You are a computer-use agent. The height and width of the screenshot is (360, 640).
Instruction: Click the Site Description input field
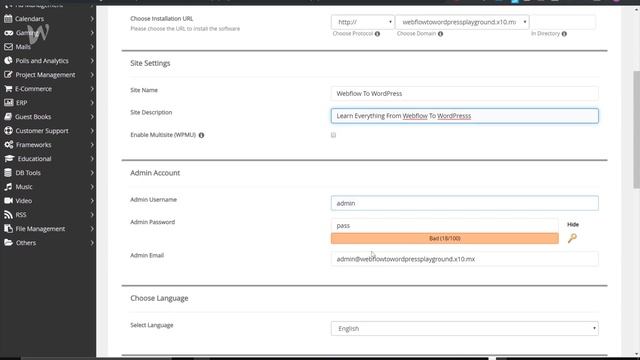click(x=464, y=116)
